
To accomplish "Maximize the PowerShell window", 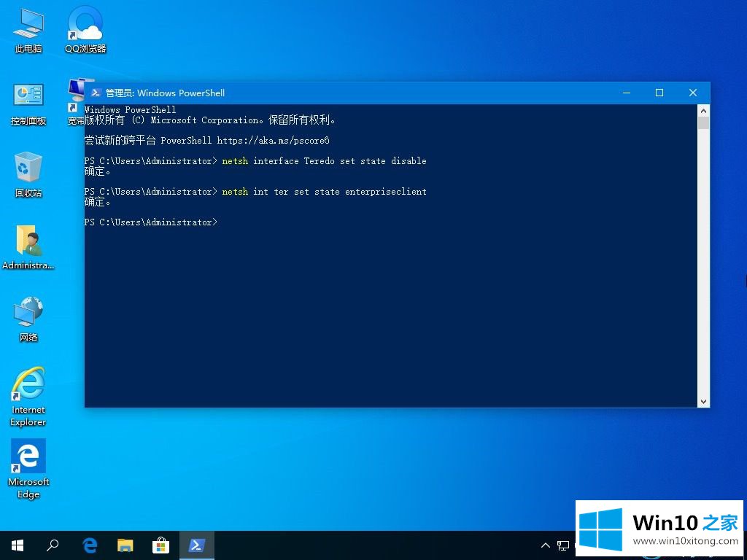I will coord(659,93).
